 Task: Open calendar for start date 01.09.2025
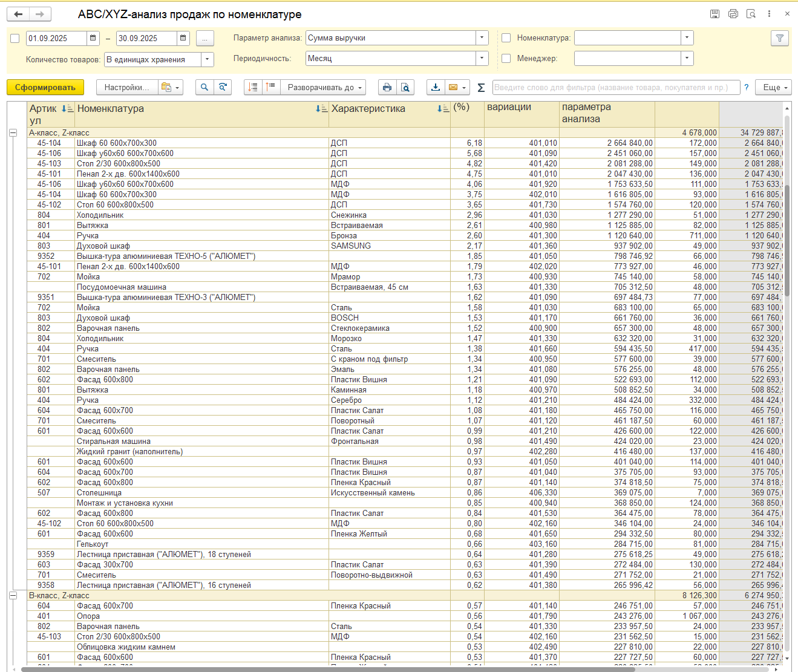coord(93,38)
